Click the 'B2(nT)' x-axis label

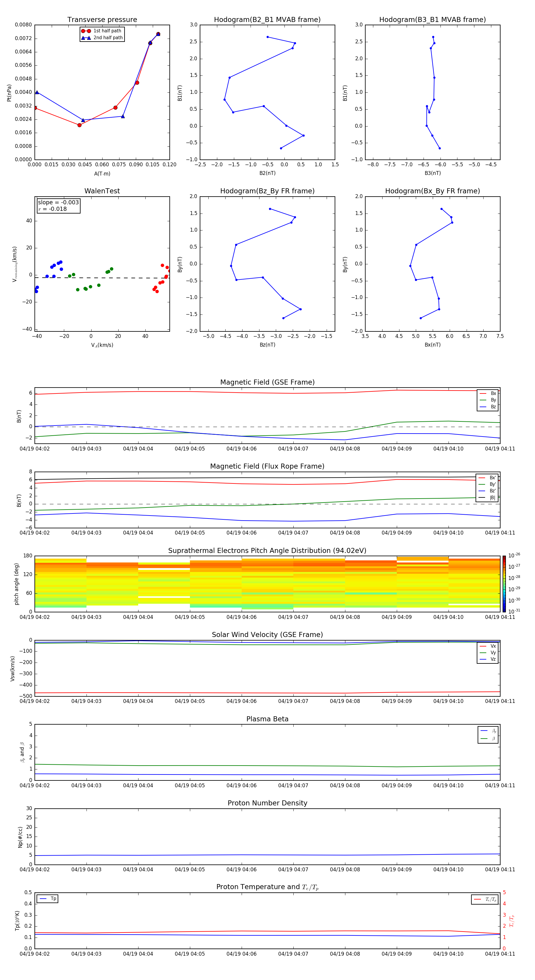point(267,173)
